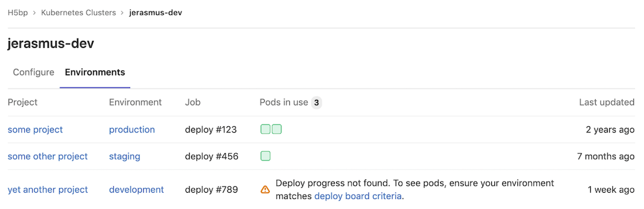Open the 'some project' link

pyautogui.click(x=35, y=130)
